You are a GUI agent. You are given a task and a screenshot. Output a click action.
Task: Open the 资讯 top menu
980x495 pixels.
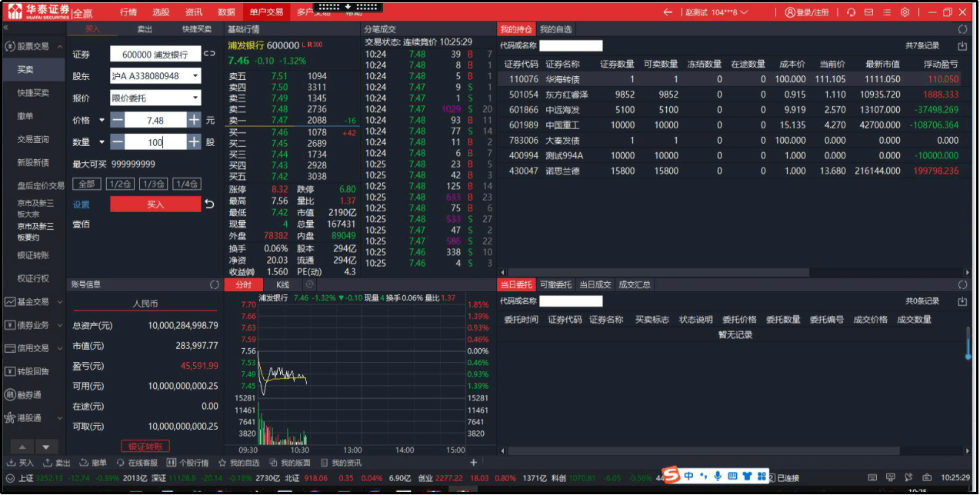(194, 12)
